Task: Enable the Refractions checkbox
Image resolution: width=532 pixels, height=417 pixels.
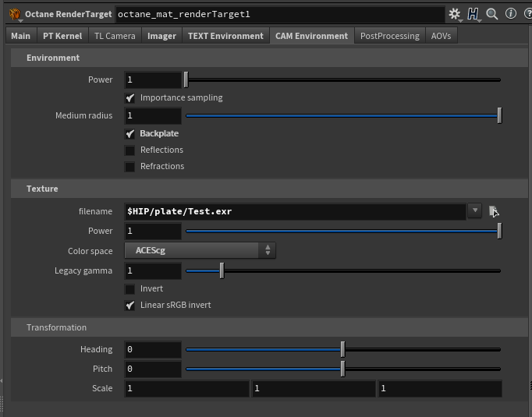Action: pyautogui.click(x=130, y=167)
